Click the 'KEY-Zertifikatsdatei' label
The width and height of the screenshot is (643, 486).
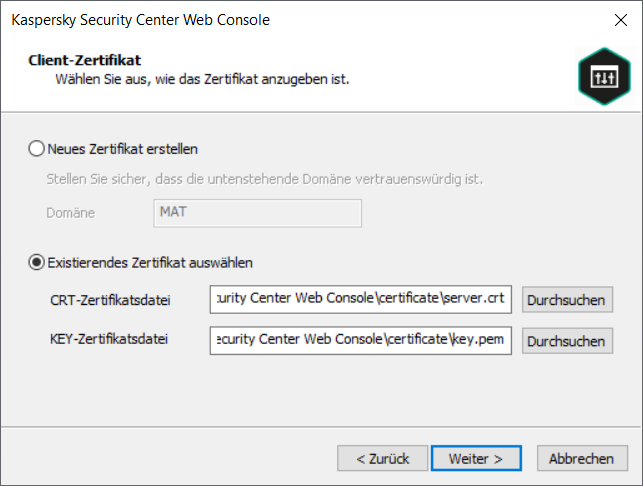[109, 340]
